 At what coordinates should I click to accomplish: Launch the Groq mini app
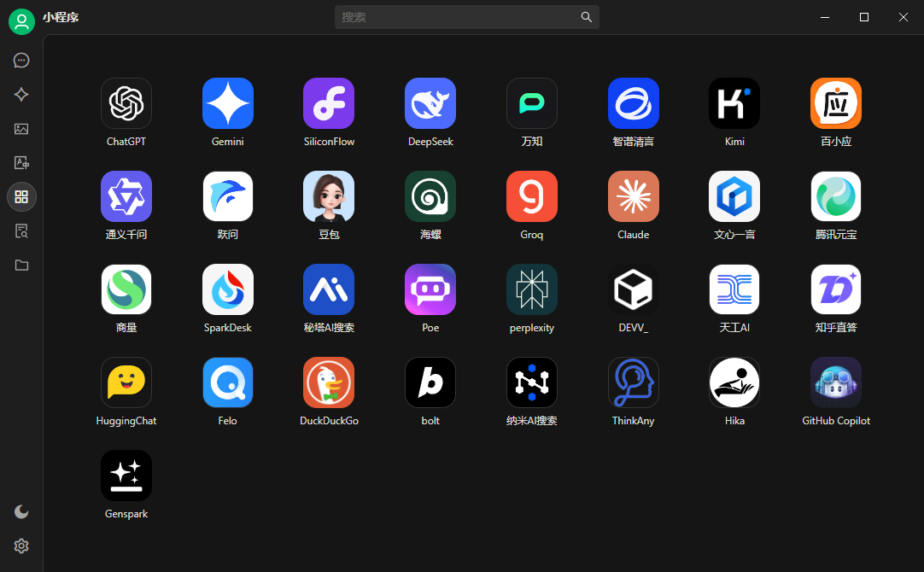click(x=531, y=196)
